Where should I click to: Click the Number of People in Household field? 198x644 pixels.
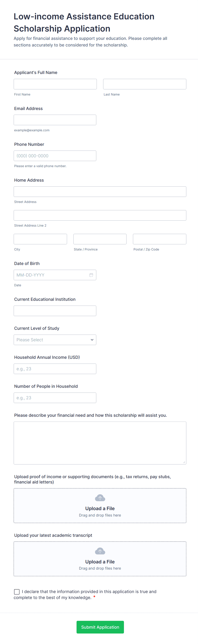point(55,398)
